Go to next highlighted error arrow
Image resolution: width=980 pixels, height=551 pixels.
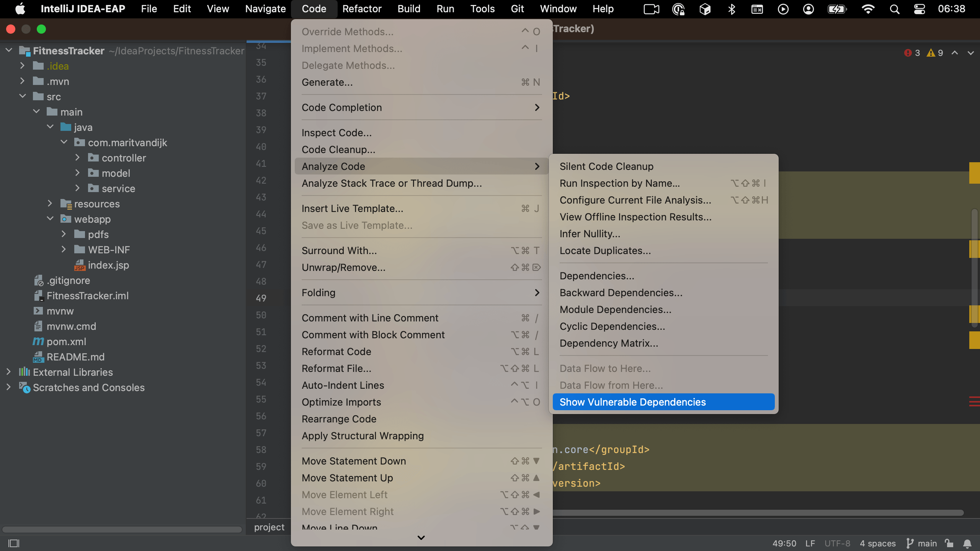click(x=970, y=53)
